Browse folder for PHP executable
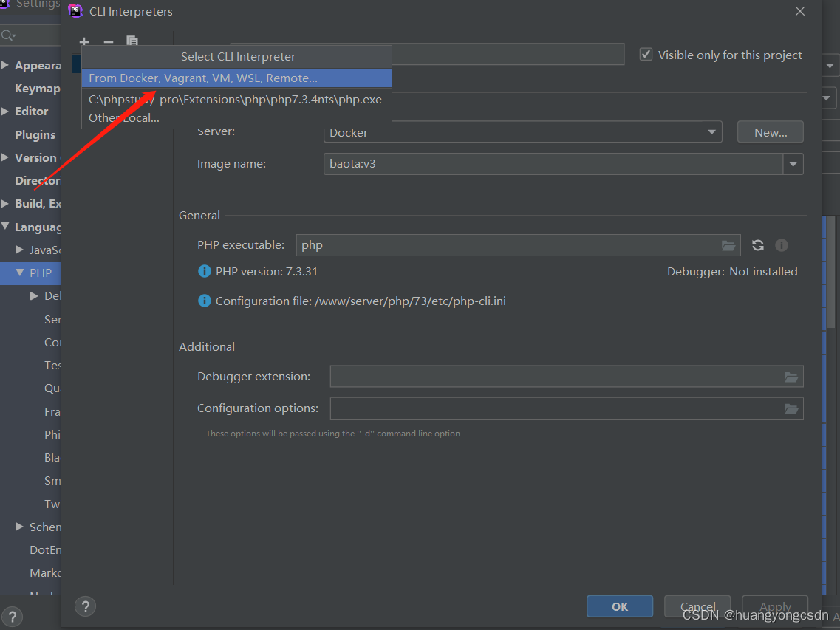840x630 pixels. pos(728,245)
